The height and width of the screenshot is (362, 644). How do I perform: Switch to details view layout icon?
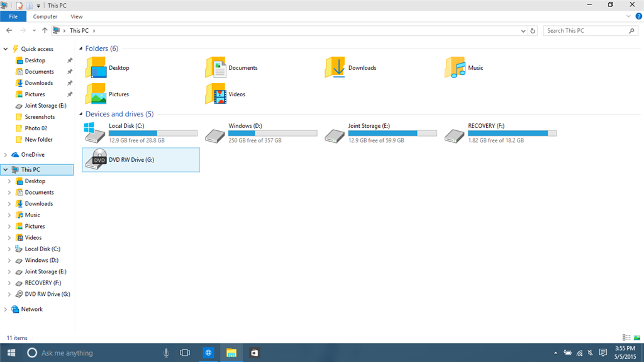(x=626, y=337)
